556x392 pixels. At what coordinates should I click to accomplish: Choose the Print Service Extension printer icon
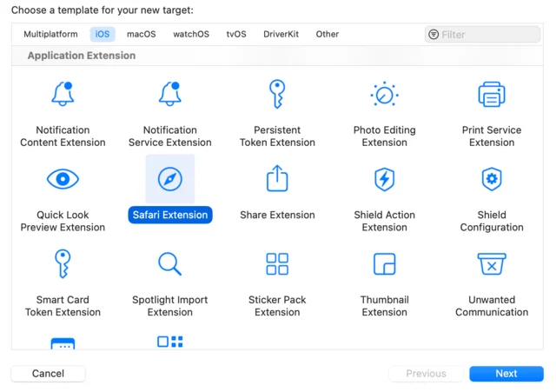click(492, 95)
